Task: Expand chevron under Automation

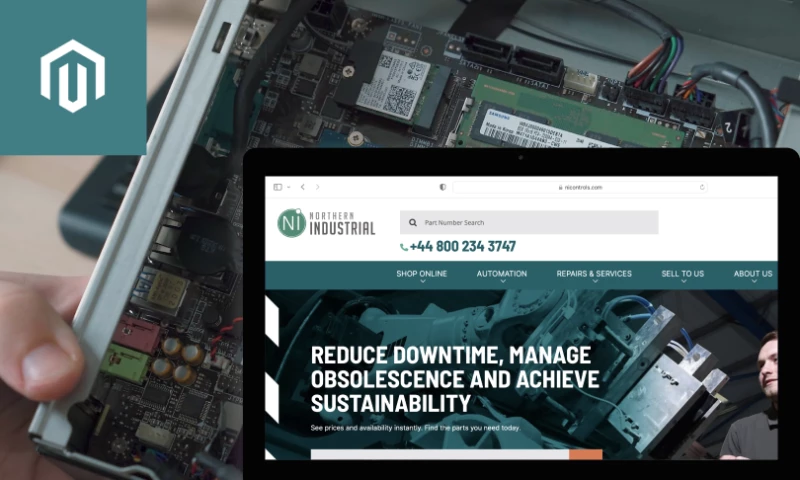Action: pyautogui.click(x=503, y=282)
